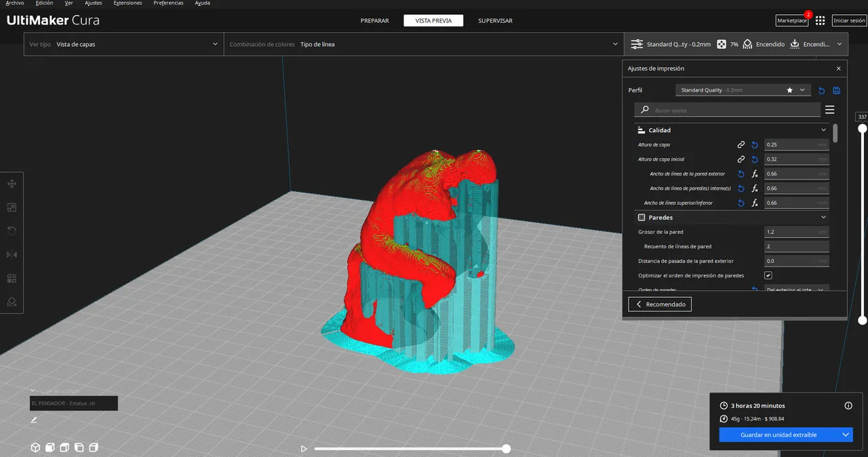Click the vertical layer slider lower handle
The image size is (868, 457).
point(863,320)
